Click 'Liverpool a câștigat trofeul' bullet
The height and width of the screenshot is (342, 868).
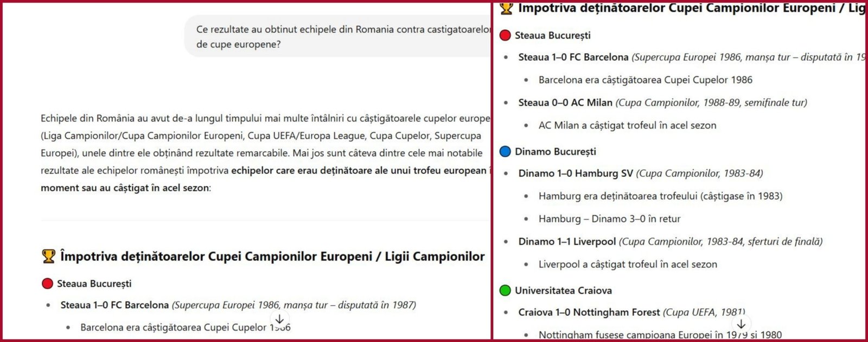[x=628, y=264]
